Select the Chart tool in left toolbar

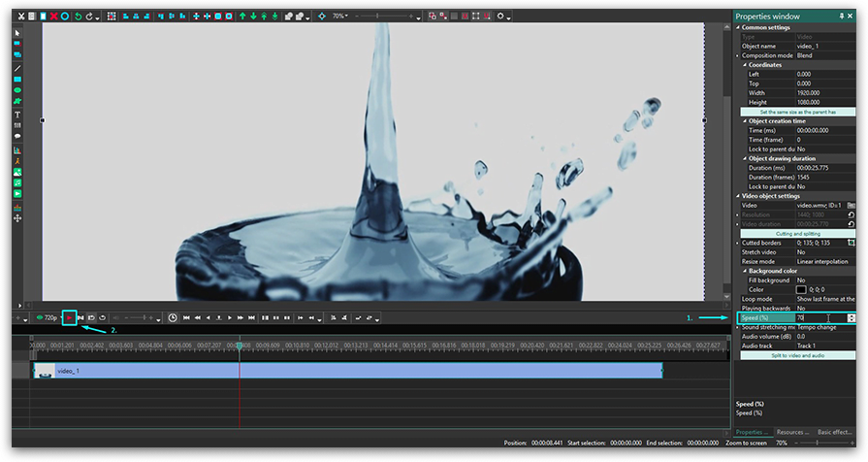tap(17, 150)
